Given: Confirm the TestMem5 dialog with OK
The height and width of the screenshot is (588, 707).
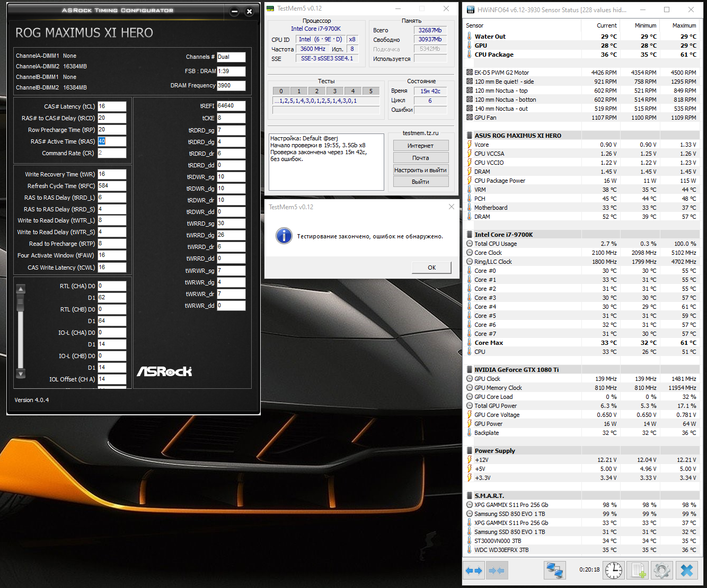Looking at the screenshot, I should click(432, 268).
